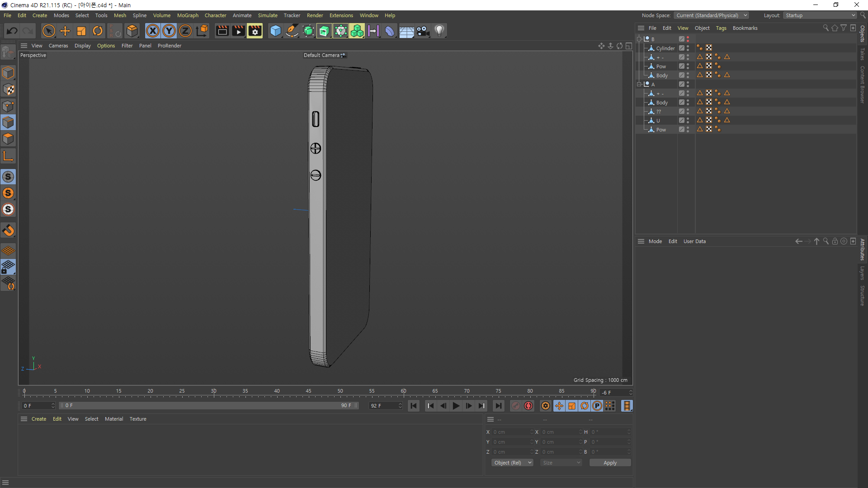Open the MoGraph menu
868x488 pixels.
click(x=188, y=15)
